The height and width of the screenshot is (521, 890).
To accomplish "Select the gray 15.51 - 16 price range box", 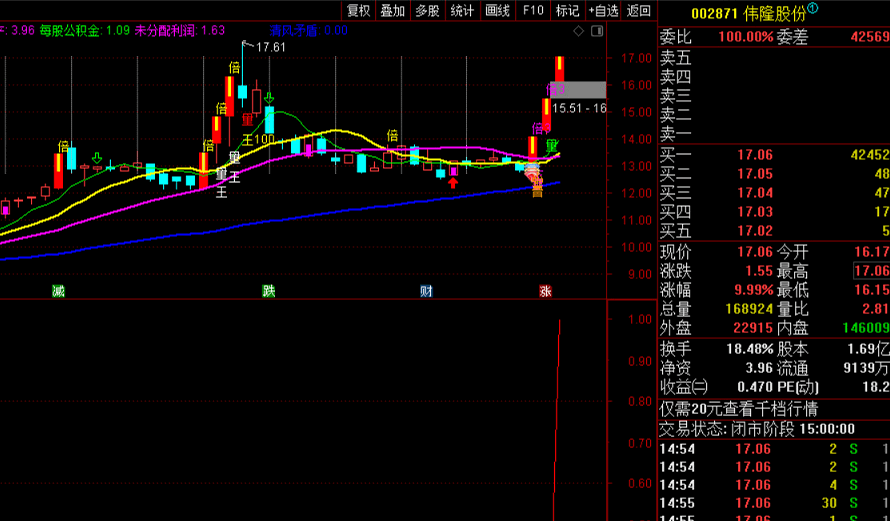I will [x=578, y=90].
